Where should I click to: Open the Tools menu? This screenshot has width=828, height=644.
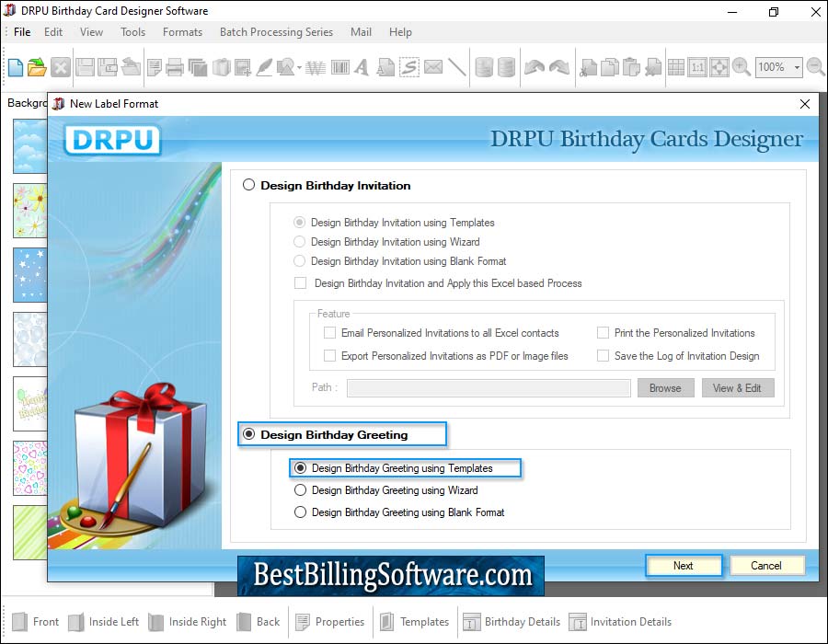[x=132, y=32]
